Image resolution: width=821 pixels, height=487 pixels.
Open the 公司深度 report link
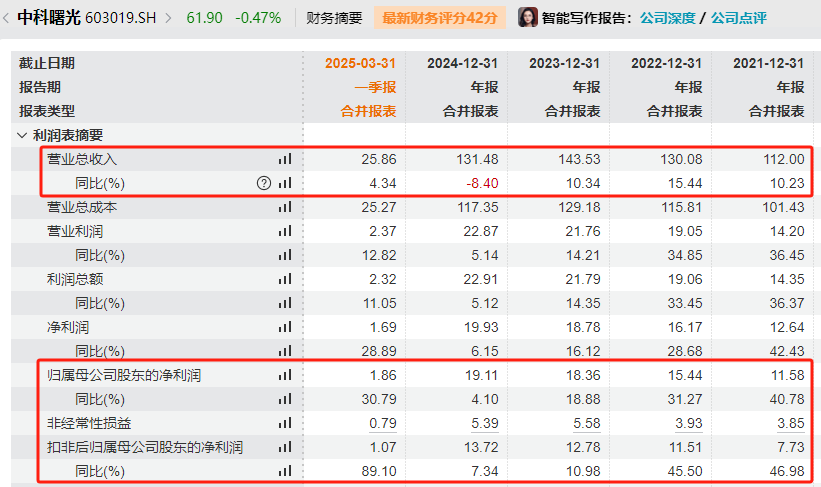point(668,18)
